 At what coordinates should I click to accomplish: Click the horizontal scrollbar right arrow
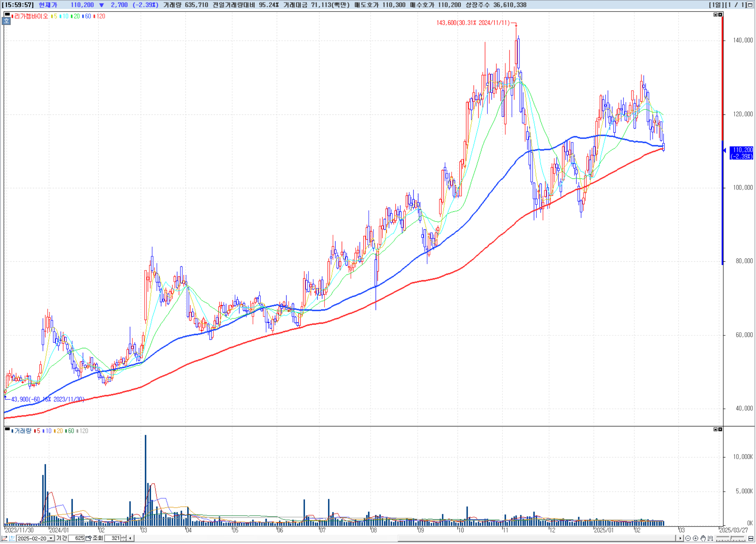point(680,538)
